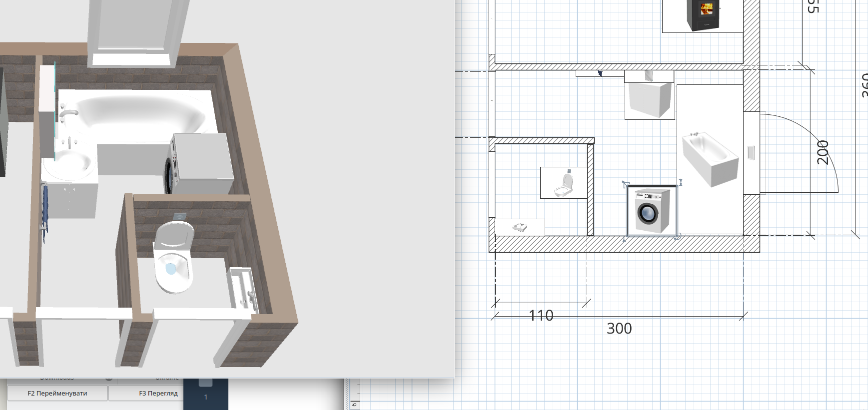Image resolution: width=868 pixels, height=410 pixels.
Task: Click the height resize handle above washing machine
Action: (681, 183)
